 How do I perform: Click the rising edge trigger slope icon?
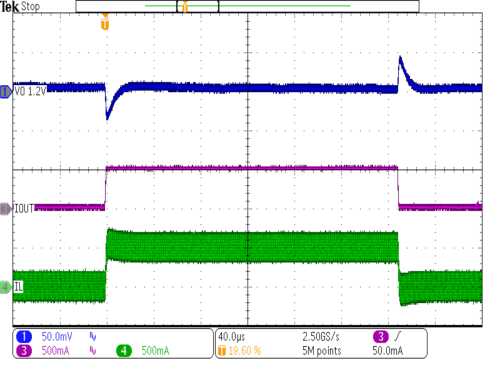[x=398, y=337]
